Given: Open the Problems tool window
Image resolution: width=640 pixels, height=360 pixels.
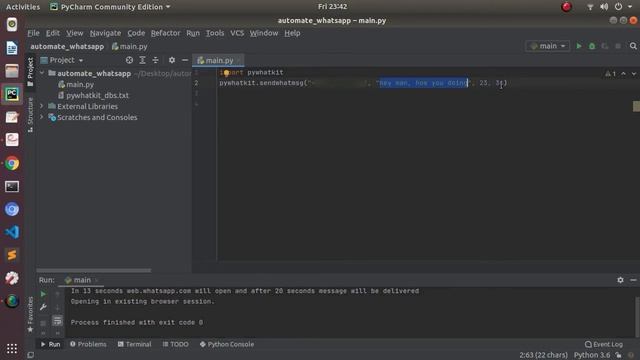Looking at the screenshot, I should coord(88,344).
